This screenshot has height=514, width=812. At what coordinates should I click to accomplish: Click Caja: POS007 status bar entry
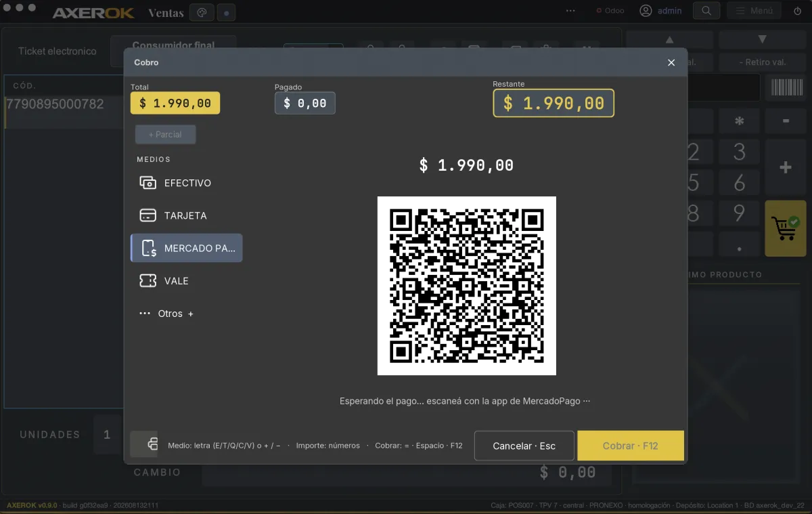pyautogui.click(x=513, y=505)
